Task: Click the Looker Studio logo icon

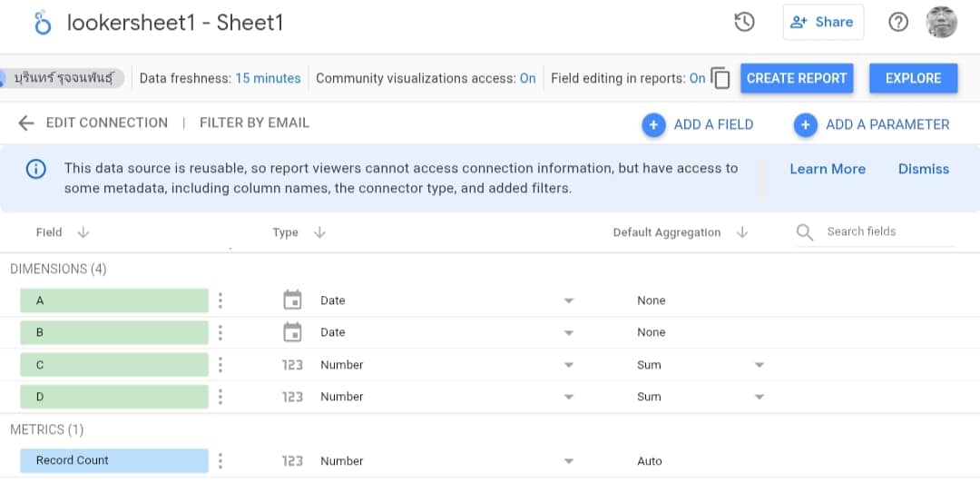Action: (43, 23)
